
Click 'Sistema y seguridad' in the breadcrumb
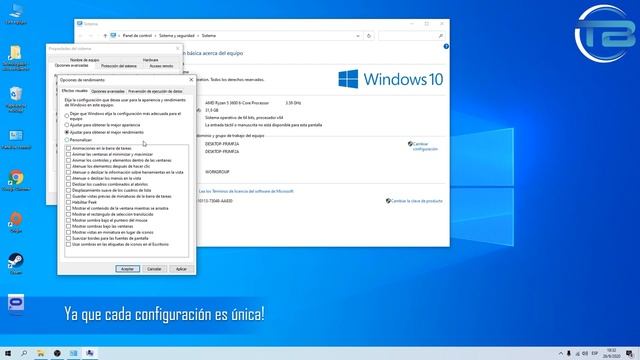tap(177, 36)
